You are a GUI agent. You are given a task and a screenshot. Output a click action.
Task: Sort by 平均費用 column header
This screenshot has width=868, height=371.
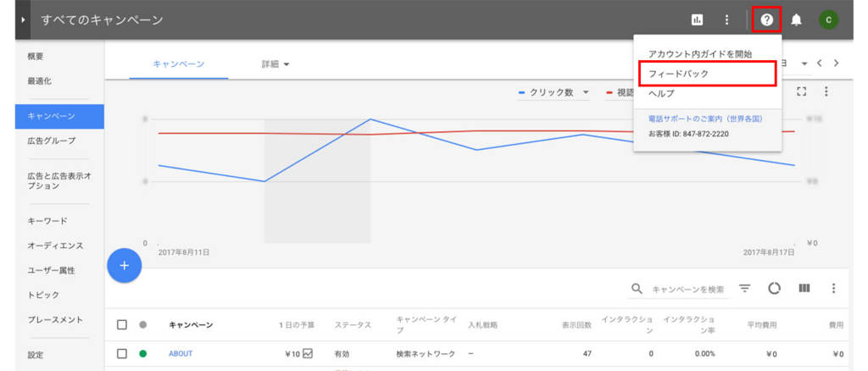[762, 325]
